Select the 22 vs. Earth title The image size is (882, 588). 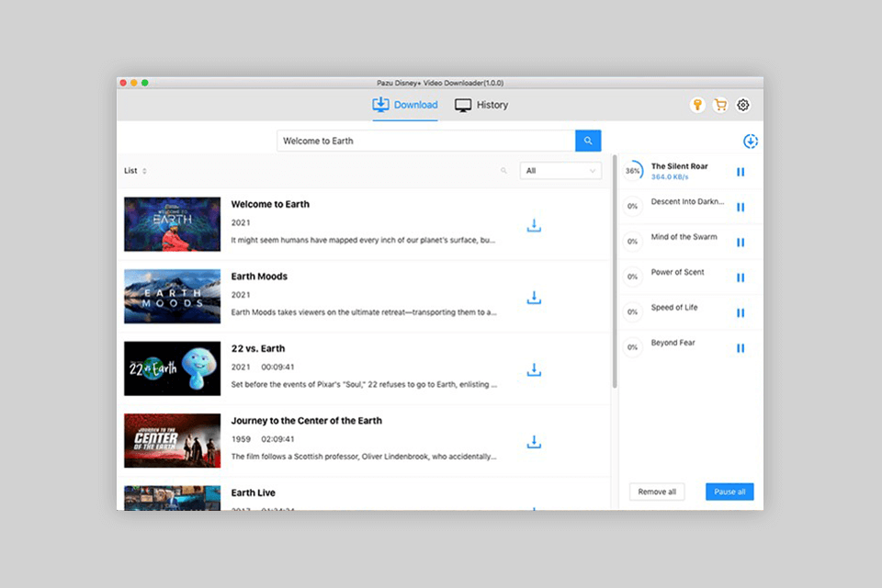[x=258, y=348]
